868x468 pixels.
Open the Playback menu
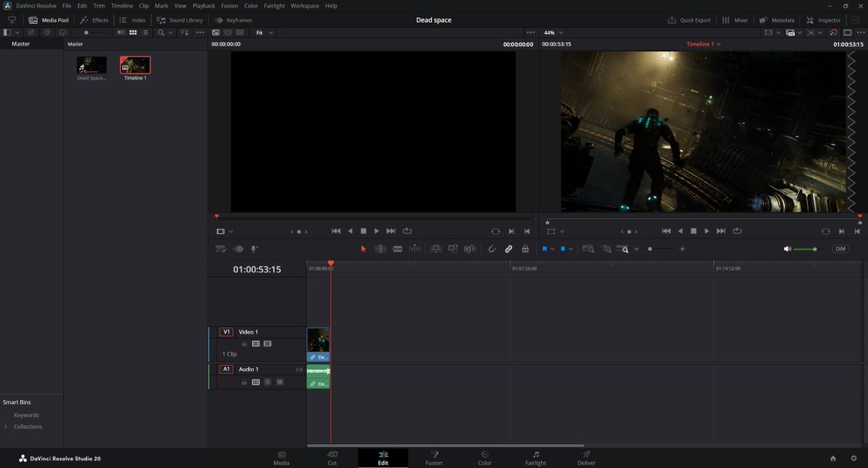click(203, 6)
